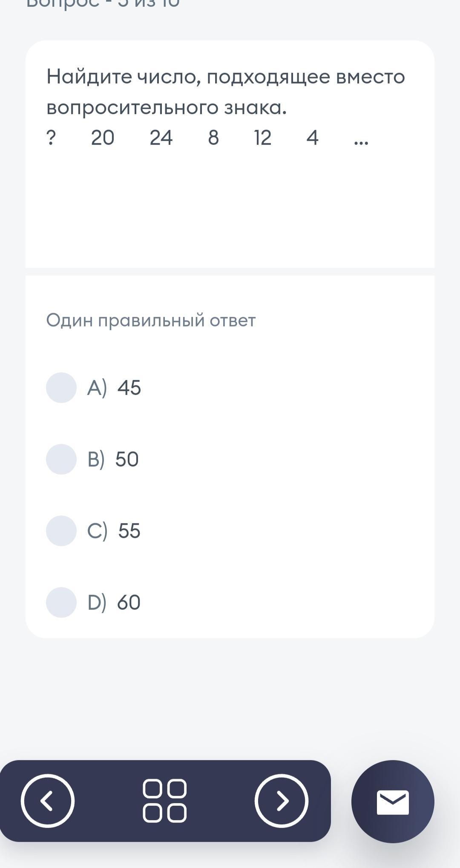460x868 pixels.
Task: Tap the envelope message button
Action: pyautogui.click(x=393, y=802)
